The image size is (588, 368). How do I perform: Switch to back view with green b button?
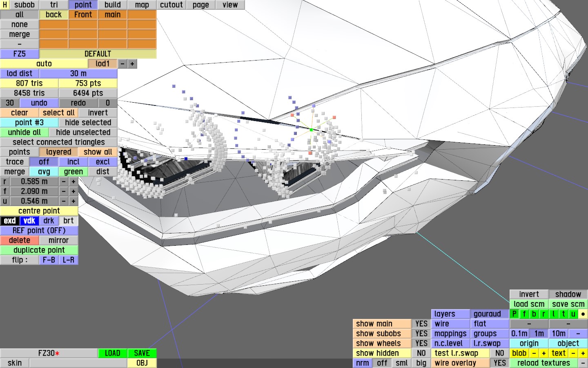pos(534,314)
